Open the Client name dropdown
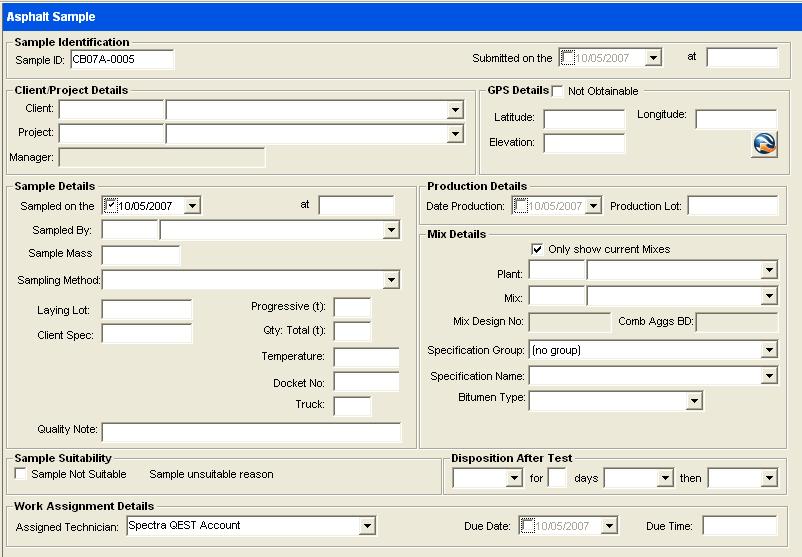802x557 pixels. tap(455, 110)
